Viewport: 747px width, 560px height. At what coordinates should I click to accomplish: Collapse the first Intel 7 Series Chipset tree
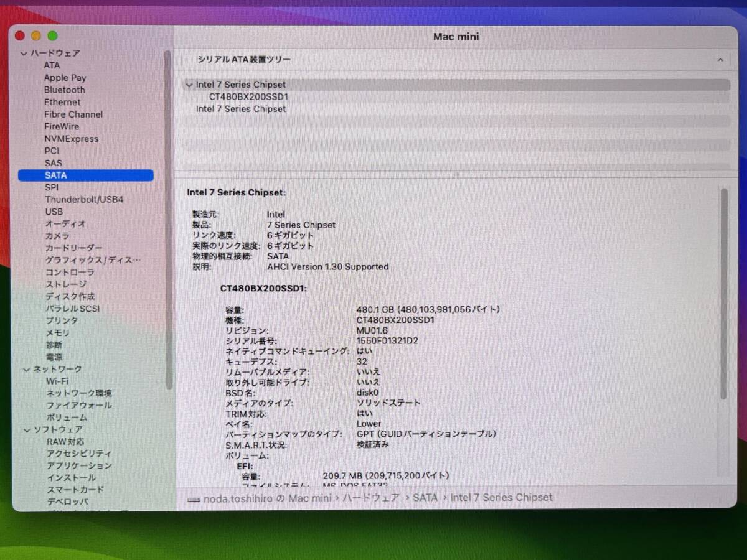pos(189,85)
